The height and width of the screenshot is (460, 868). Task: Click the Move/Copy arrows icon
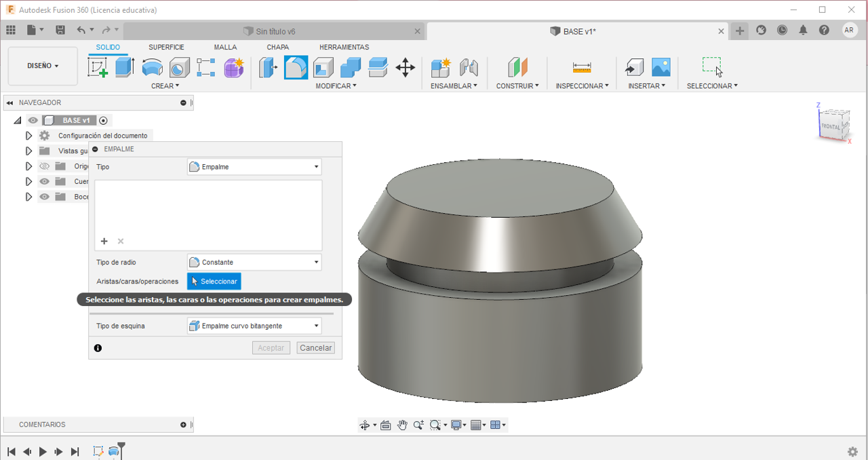click(x=405, y=67)
